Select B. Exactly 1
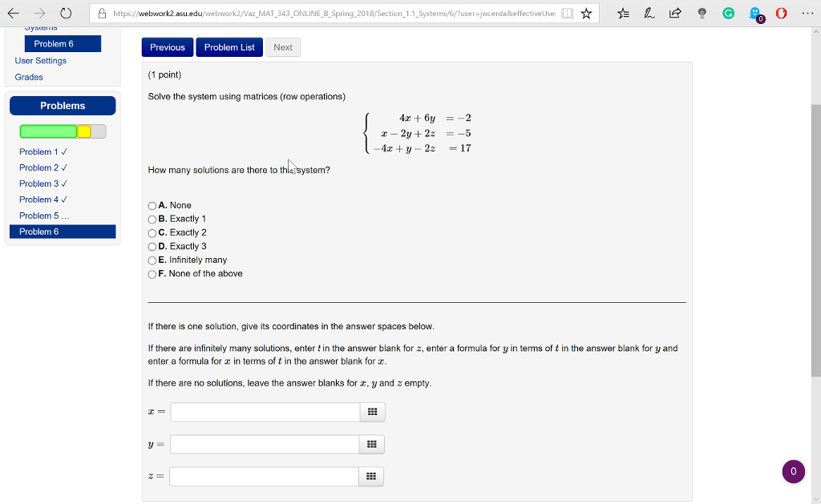Viewport: 821px width, 504px height. click(x=152, y=219)
